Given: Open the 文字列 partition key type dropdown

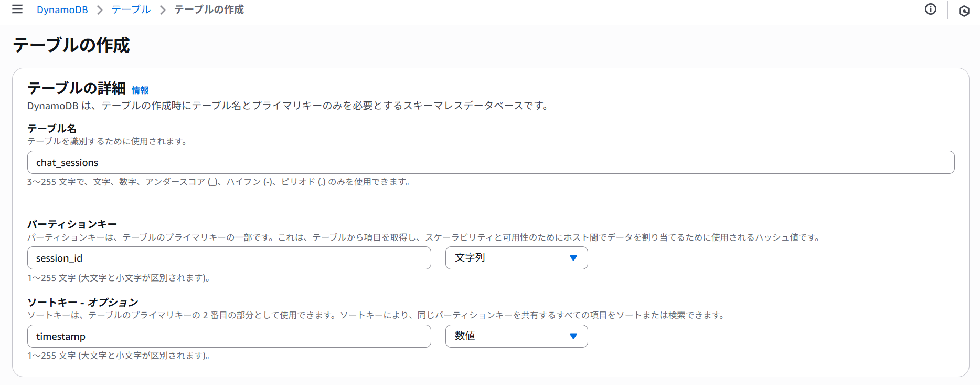Looking at the screenshot, I should (516, 258).
